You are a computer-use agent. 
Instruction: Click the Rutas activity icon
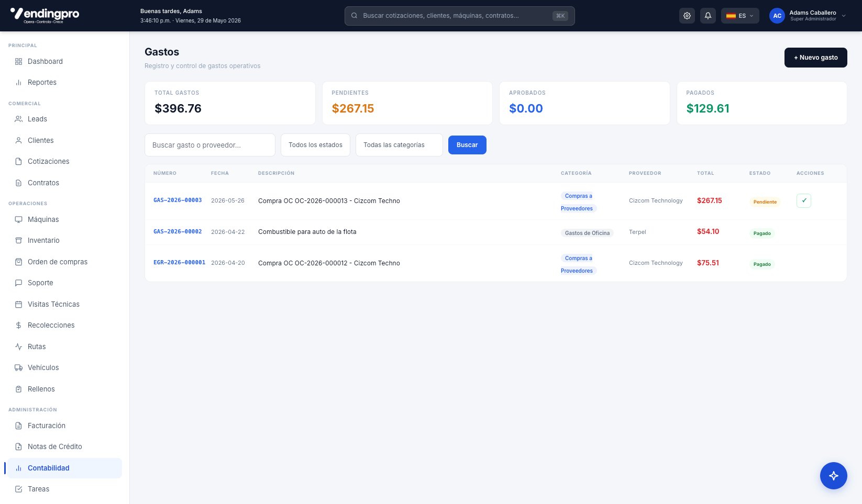tap(19, 346)
